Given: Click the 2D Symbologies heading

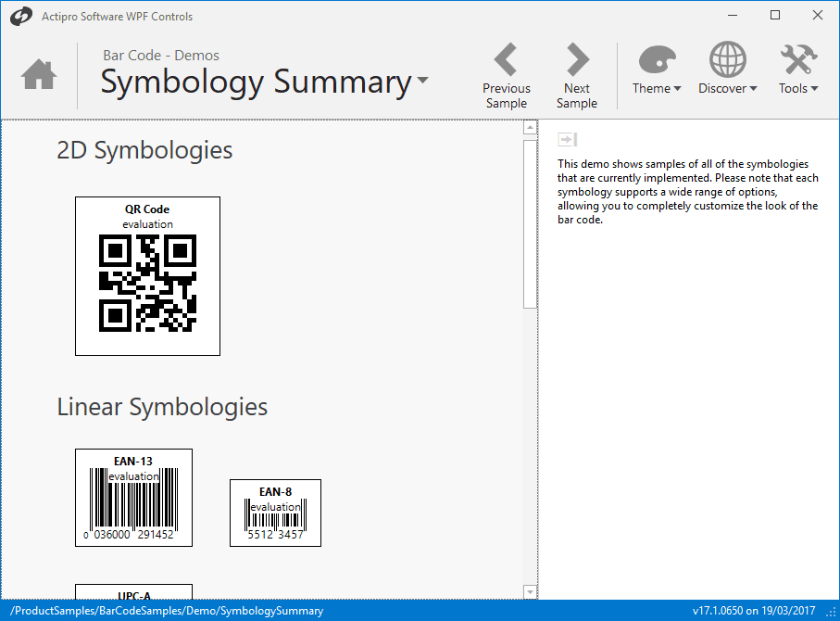Looking at the screenshot, I should (144, 150).
